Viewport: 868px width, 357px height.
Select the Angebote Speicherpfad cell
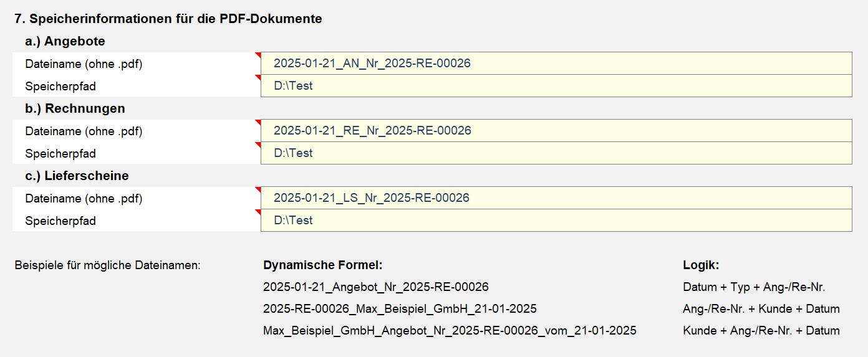(556, 86)
